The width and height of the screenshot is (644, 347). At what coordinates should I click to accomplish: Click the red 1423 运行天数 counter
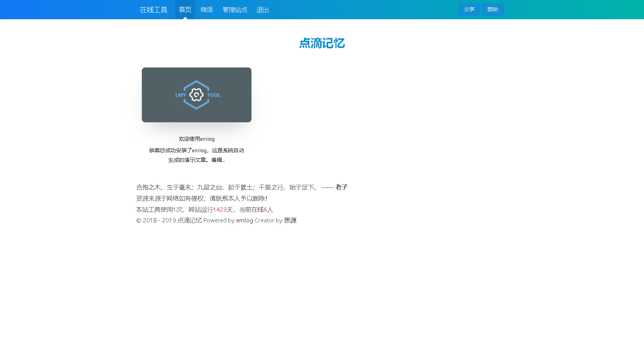point(220,209)
